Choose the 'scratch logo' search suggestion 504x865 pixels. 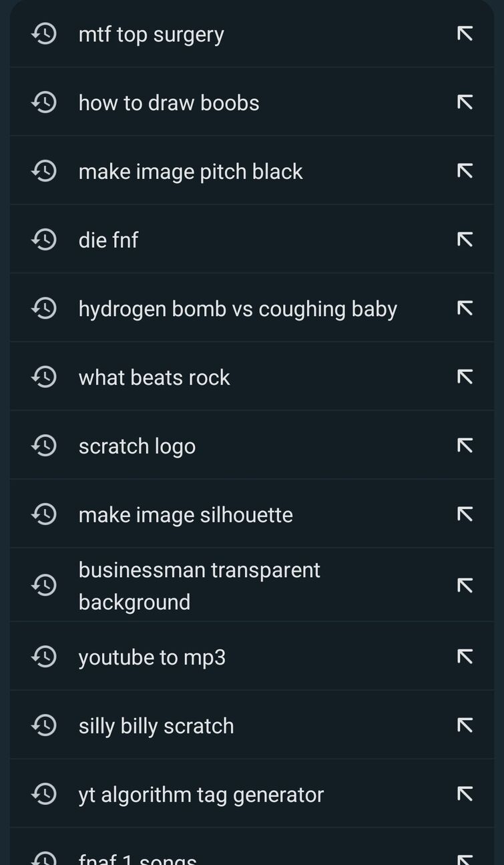point(252,446)
